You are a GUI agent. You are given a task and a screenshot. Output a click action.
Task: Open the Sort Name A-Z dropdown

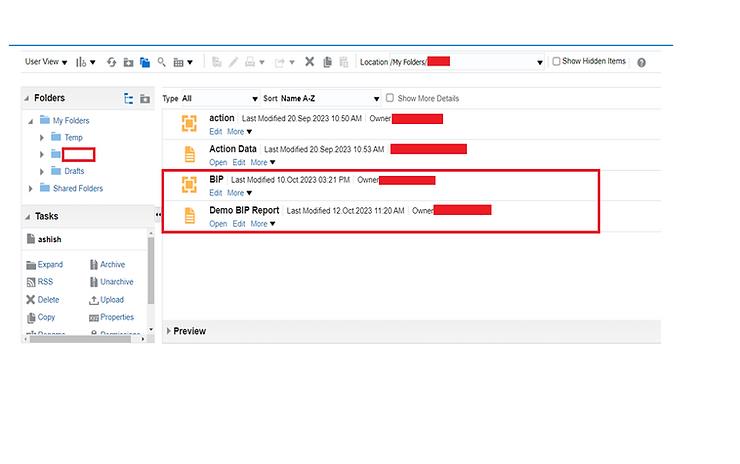(330, 99)
